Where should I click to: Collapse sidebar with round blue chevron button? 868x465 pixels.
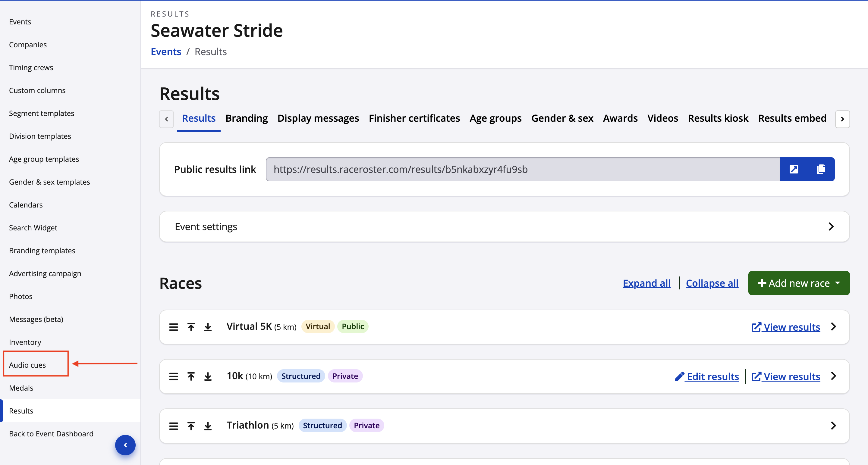[x=125, y=445]
